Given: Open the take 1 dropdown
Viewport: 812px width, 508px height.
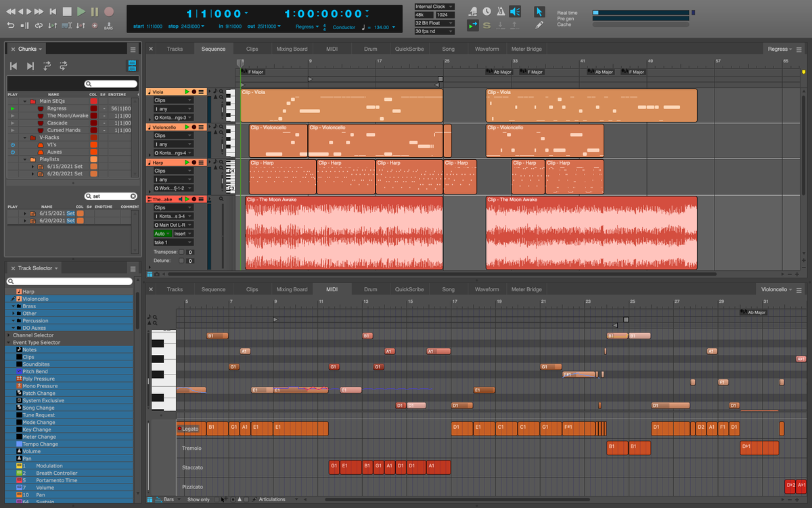Looking at the screenshot, I should point(173,242).
